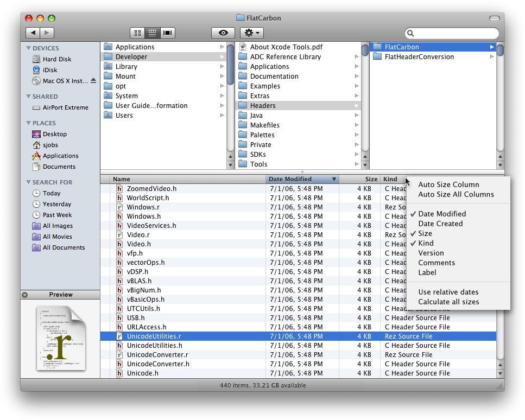Turn on Use relative dates

(x=448, y=292)
